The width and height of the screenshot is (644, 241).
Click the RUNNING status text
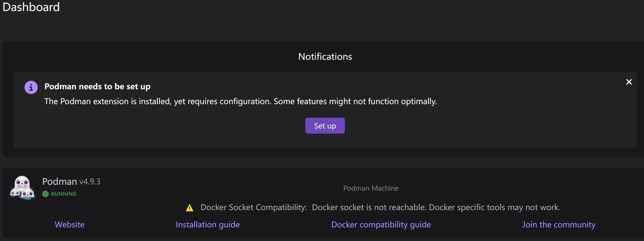point(64,194)
